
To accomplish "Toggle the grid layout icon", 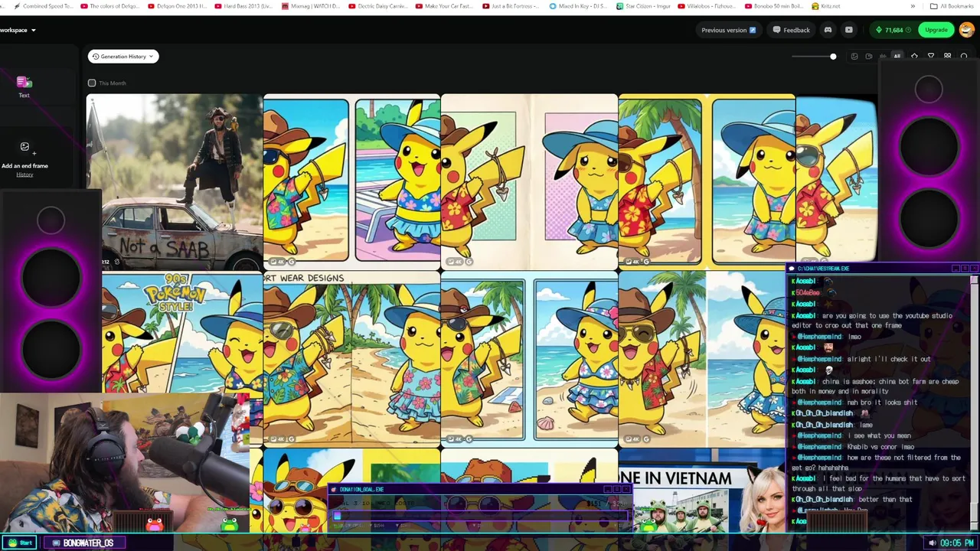I will (x=947, y=56).
